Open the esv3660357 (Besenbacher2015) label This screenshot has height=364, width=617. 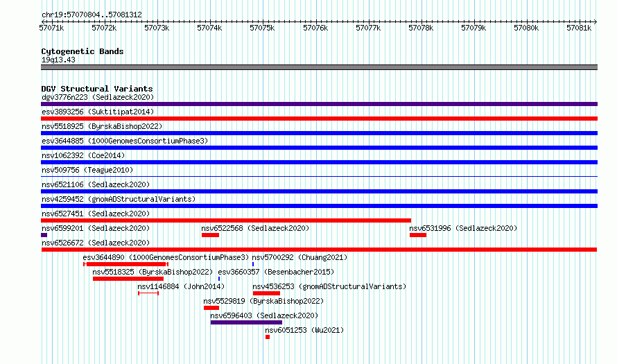point(276,272)
